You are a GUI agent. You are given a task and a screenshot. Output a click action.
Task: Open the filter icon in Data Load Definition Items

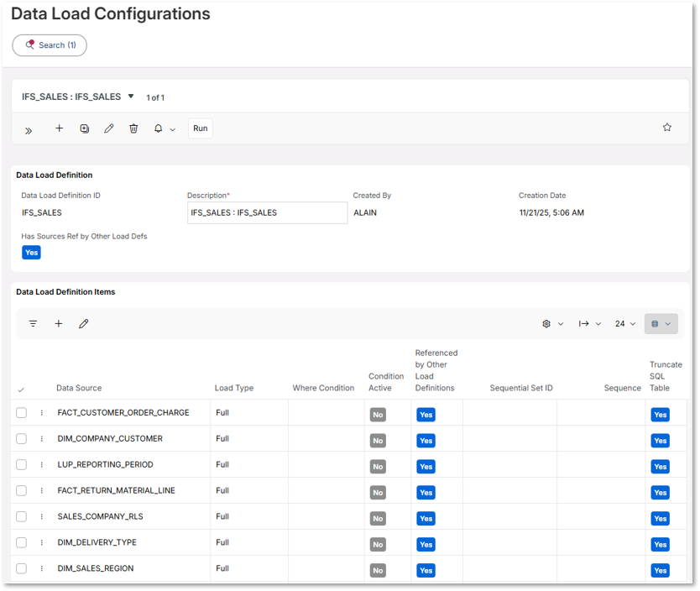(x=34, y=323)
